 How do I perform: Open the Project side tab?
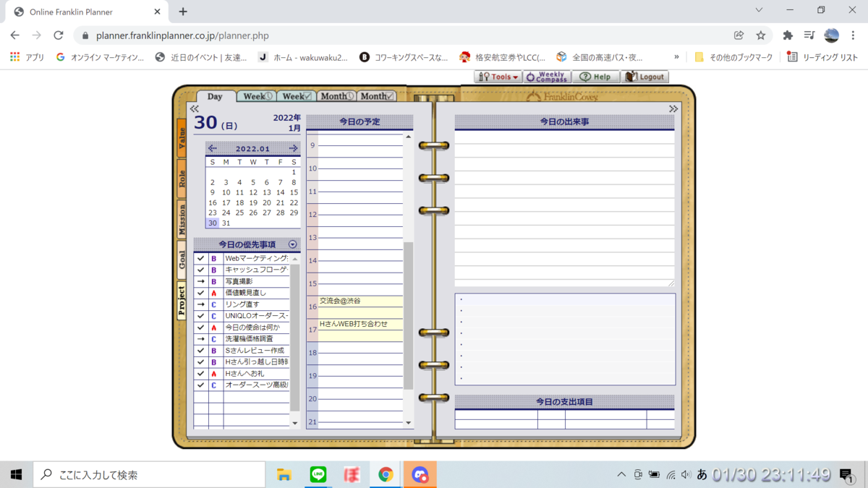coord(182,300)
